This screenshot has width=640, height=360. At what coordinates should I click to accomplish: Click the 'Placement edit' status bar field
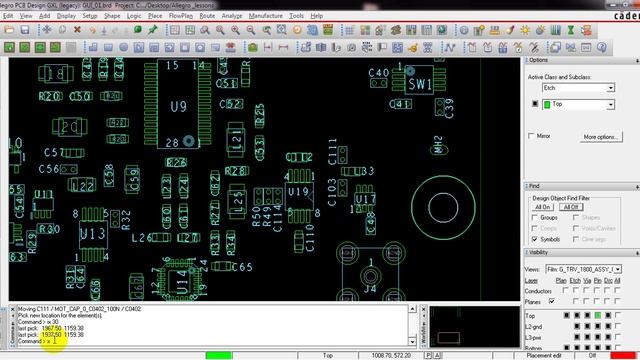point(544,356)
